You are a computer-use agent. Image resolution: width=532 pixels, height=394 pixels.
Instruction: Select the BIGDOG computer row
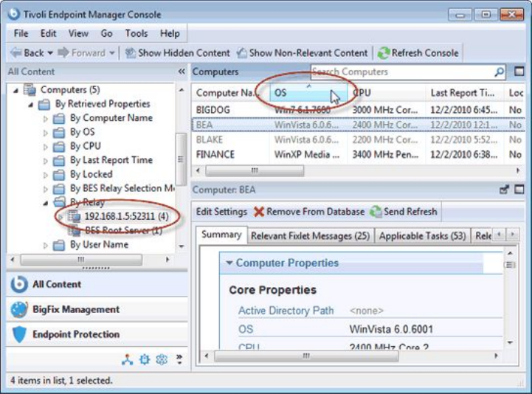(359, 110)
